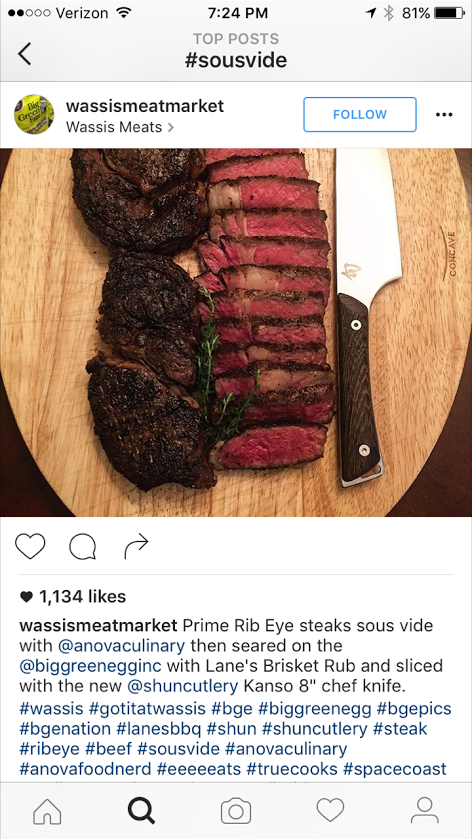Open activity heart tab in bottom bar

[x=330, y=811]
